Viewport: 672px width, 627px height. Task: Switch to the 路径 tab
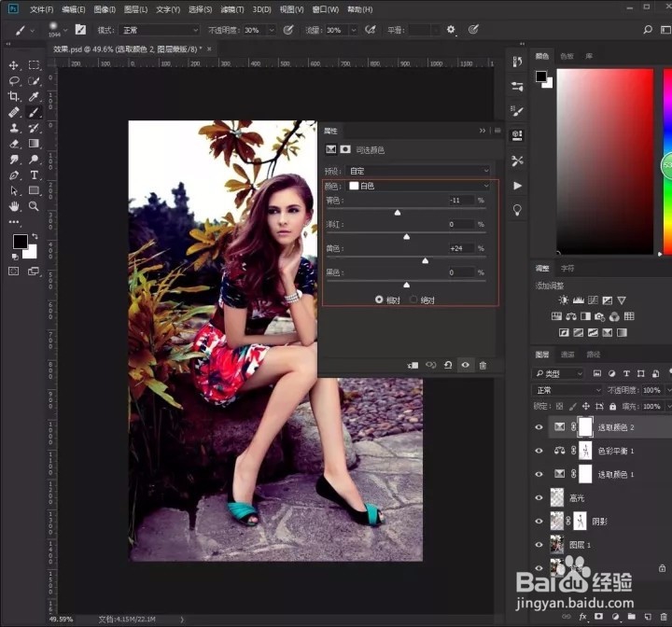coord(594,355)
